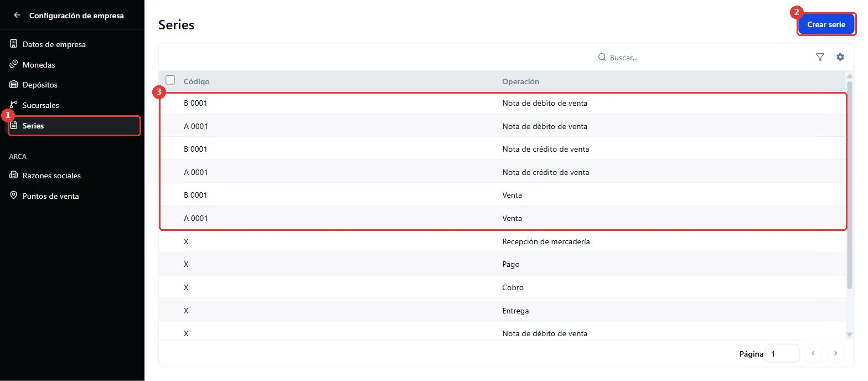The height and width of the screenshot is (381, 868).
Task: Open Puntos de venta section
Action: 72,196
